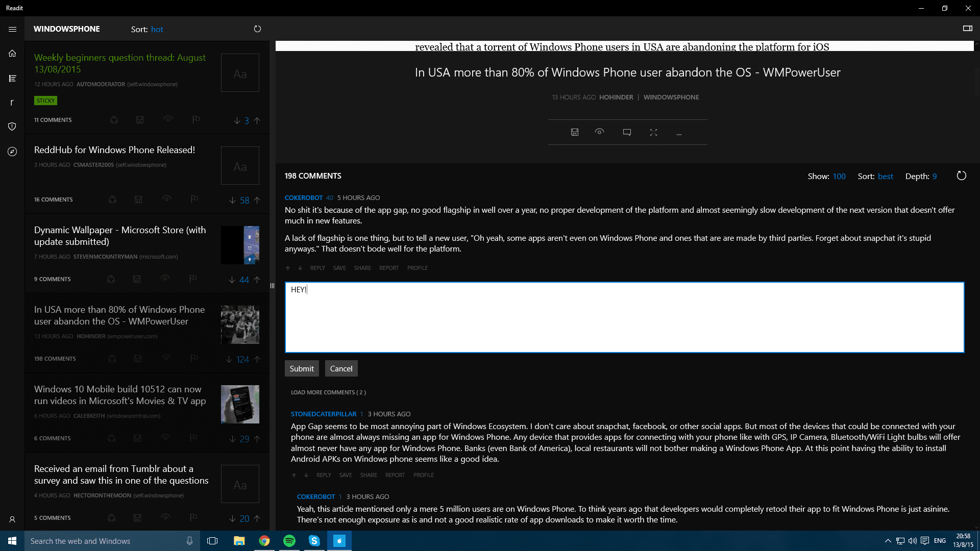
Task: Refresh the WINDOWSPHONE post list
Action: click(x=257, y=29)
